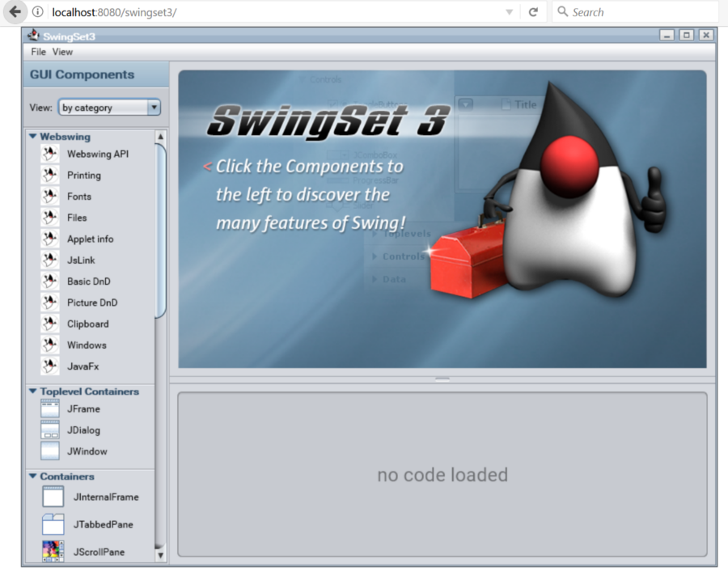Open the JScrollPane demo icon

pyautogui.click(x=53, y=552)
